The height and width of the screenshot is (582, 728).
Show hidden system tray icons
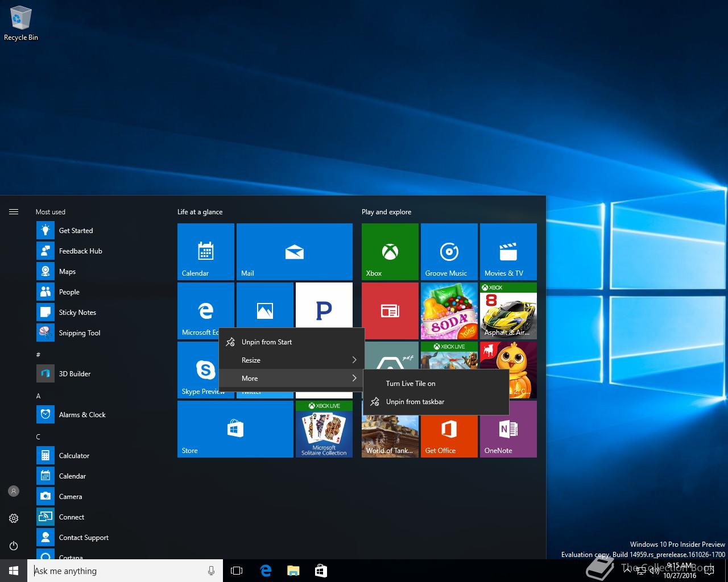pos(627,571)
